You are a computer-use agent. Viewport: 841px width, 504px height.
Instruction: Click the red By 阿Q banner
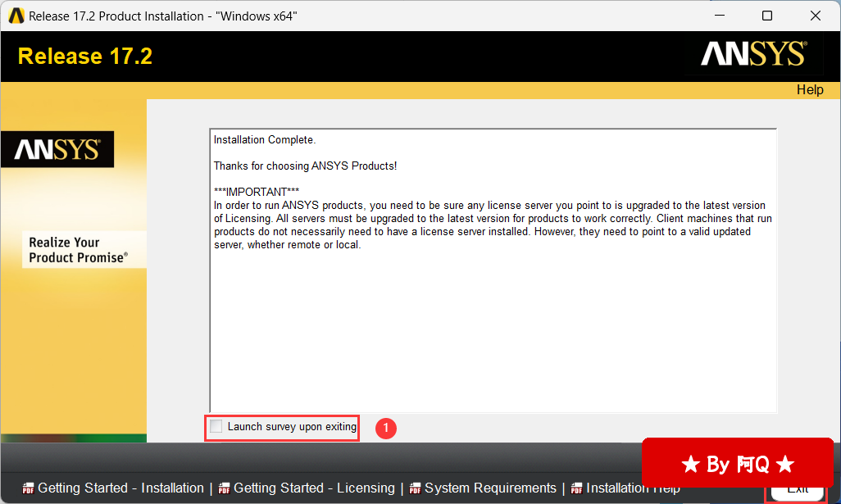(737, 464)
